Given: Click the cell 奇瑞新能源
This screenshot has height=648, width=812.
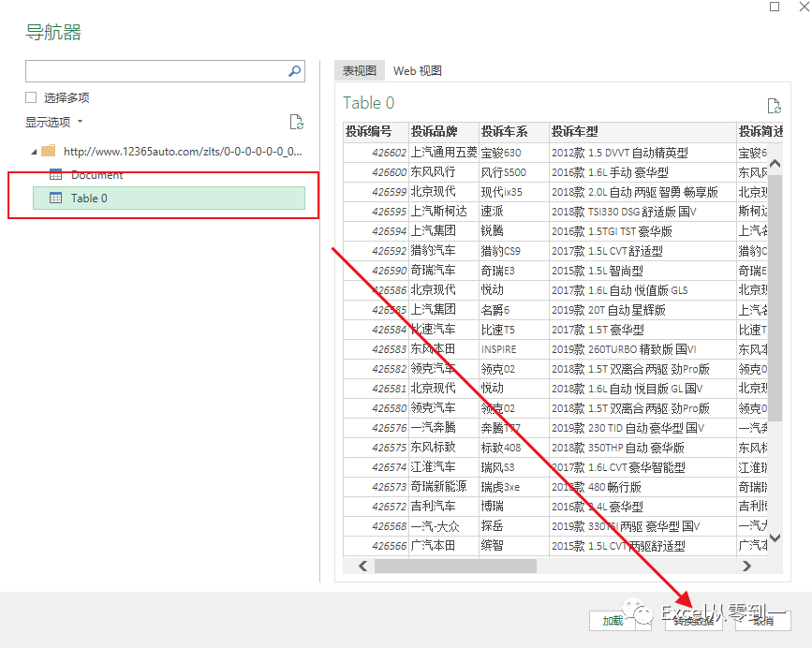Looking at the screenshot, I should coord(444,487).
